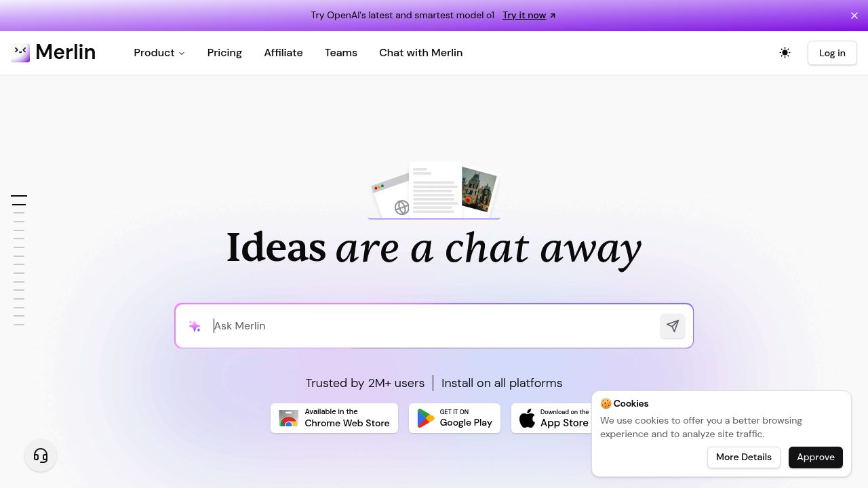Open the Pricing page
This screenshot has width=868, height=488.
pos(224,53)
